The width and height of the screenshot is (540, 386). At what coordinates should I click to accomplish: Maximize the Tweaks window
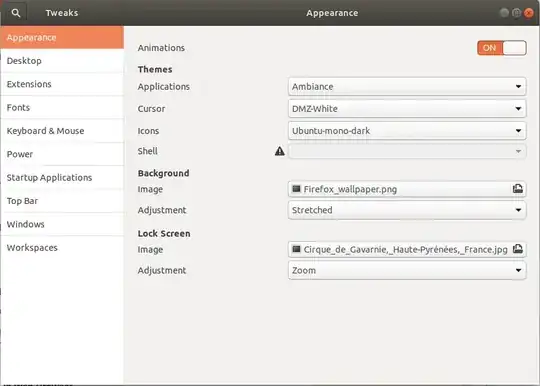pyautogui.click(x=516, y=13)
